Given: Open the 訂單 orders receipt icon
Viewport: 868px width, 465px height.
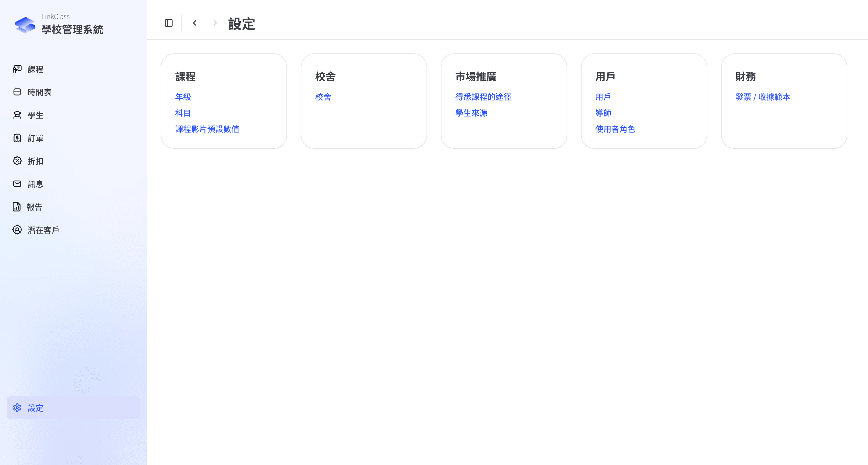Looking at the screenshot, I should tap(17, 138).
